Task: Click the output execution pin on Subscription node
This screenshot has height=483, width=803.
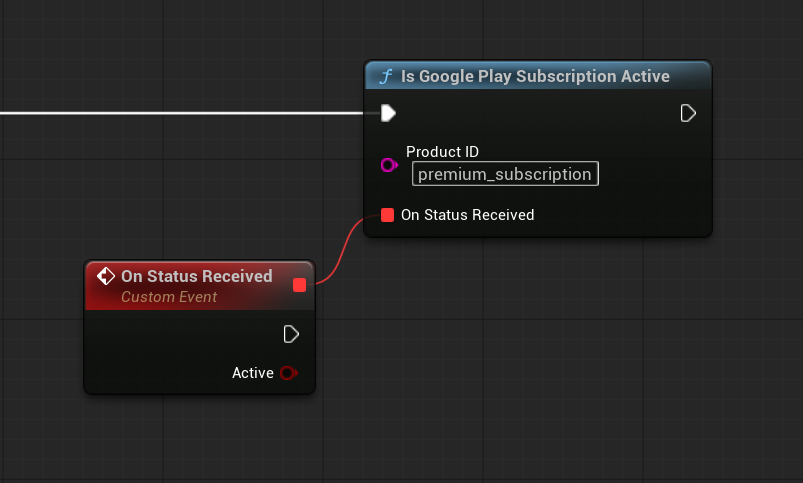Action: tap(688, 113)
